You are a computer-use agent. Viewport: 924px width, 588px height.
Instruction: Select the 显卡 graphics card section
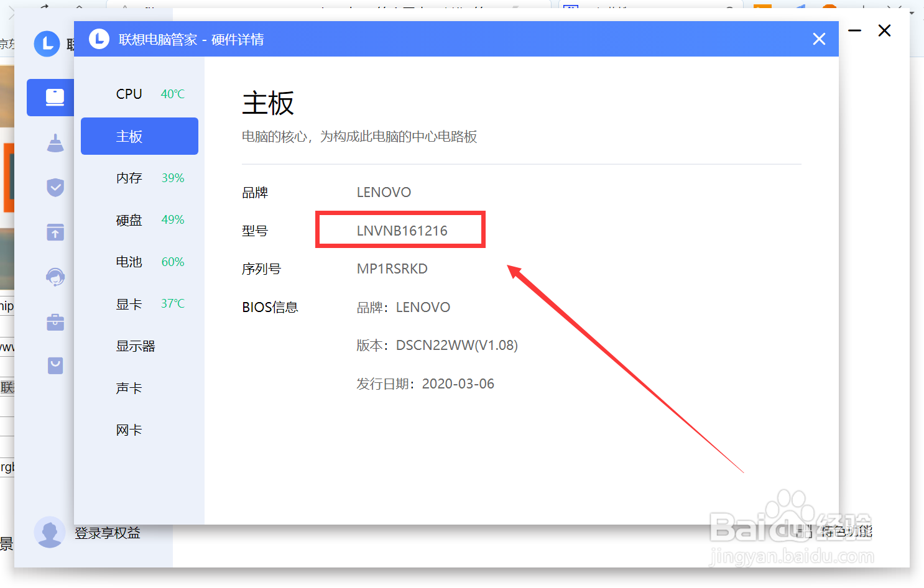129,303
